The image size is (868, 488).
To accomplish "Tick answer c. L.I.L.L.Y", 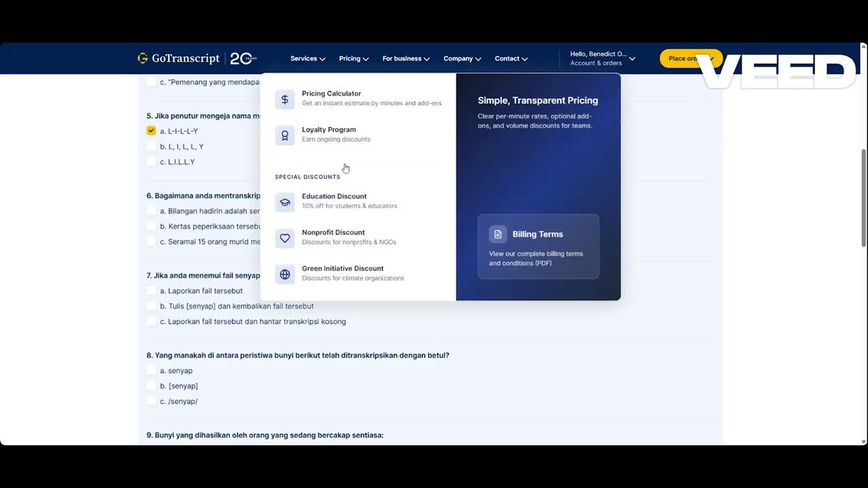I will point(151,162).
